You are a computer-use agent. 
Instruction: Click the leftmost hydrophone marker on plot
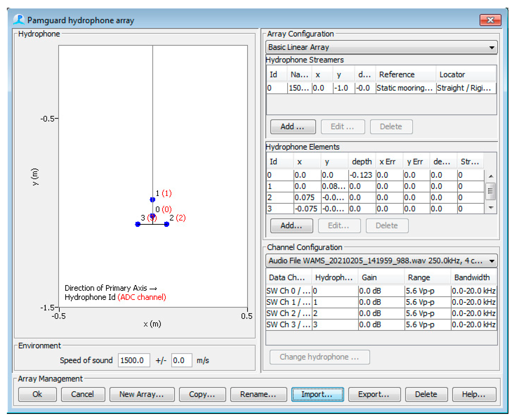pyautogui.click(x=138, y=224)
